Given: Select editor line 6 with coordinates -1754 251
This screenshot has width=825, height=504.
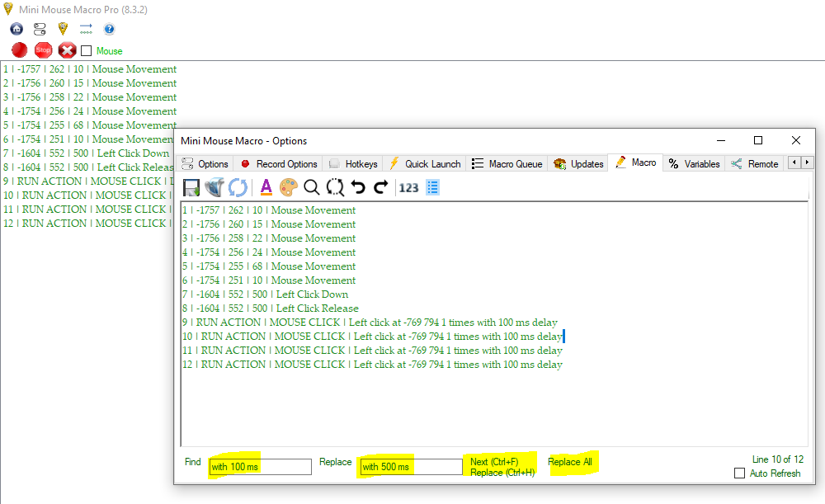Looking at the screenshot, I should (269, 280).
